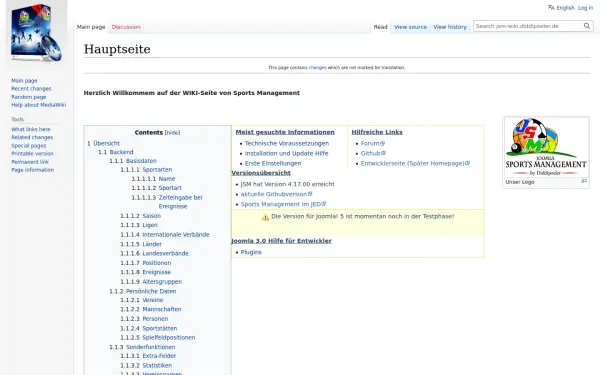600x375 pixels.
Task: Jump to 1.1.1.7 Positionen entry
Action: pyautogui.click(x=146, y=263)
